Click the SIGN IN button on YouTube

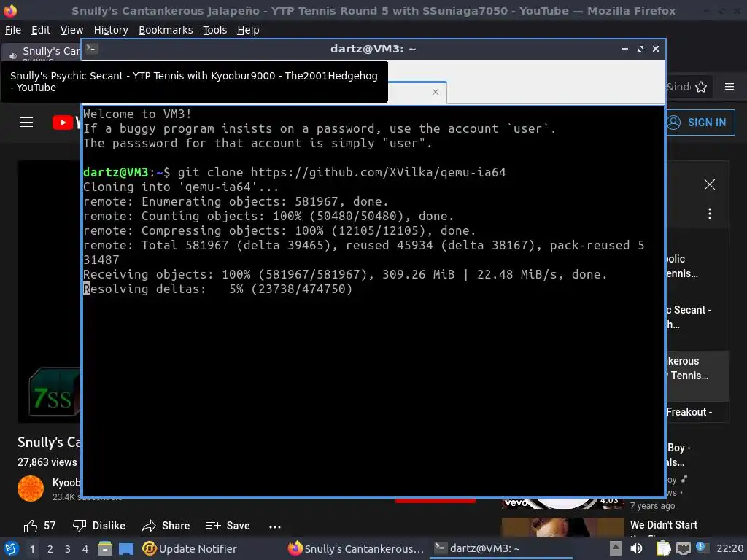[x=700, y=122]
